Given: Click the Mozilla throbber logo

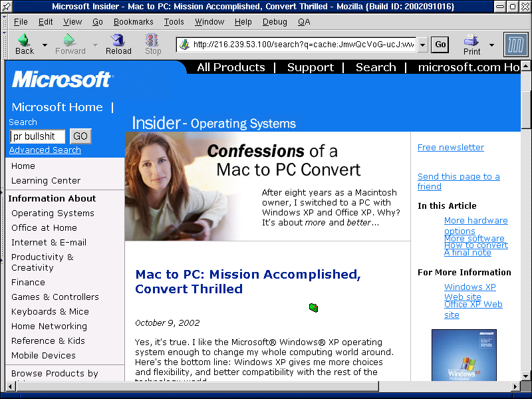Looking at the screenshot, I should click(516, 45).
